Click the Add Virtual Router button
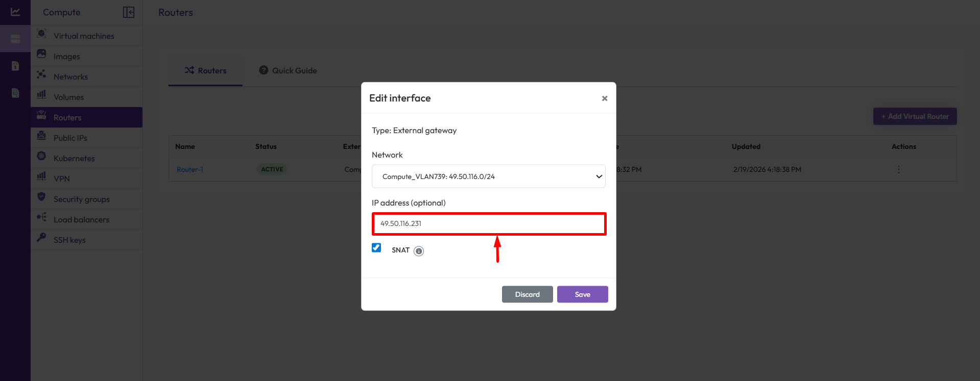 click(x=915, y=116)
